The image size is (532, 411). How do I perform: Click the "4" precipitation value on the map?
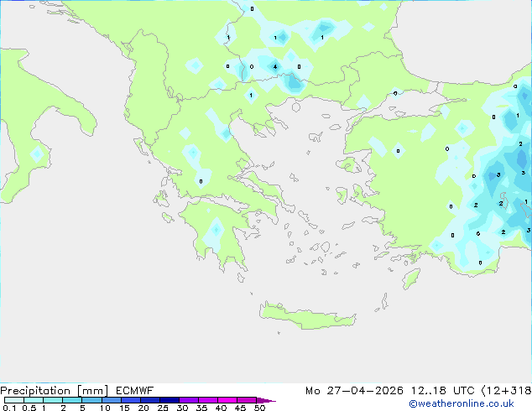(x=275, y=67)
